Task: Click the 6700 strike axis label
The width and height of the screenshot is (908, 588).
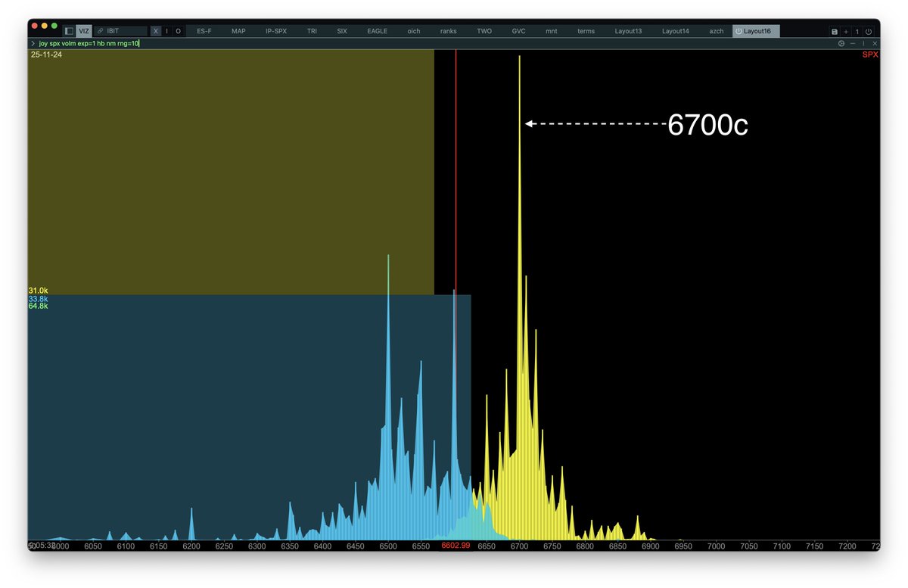Action: click(520, 546)
